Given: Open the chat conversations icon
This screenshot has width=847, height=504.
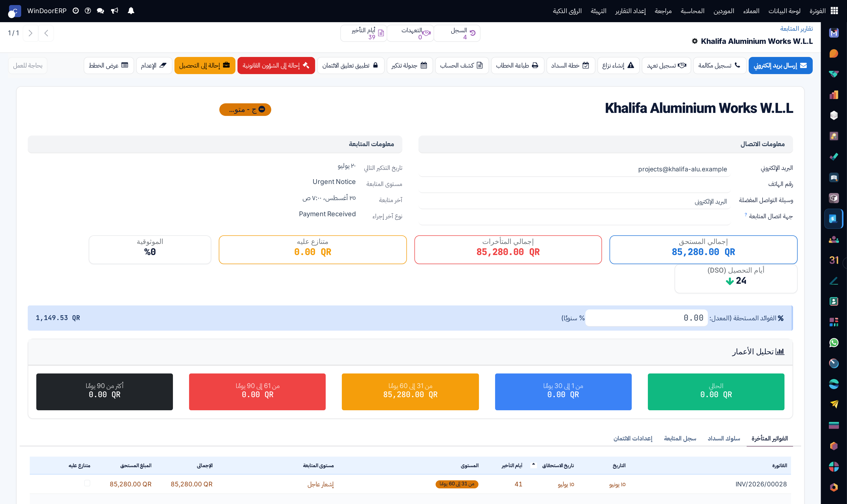Looking at the screenshot, I should (100, 11).
